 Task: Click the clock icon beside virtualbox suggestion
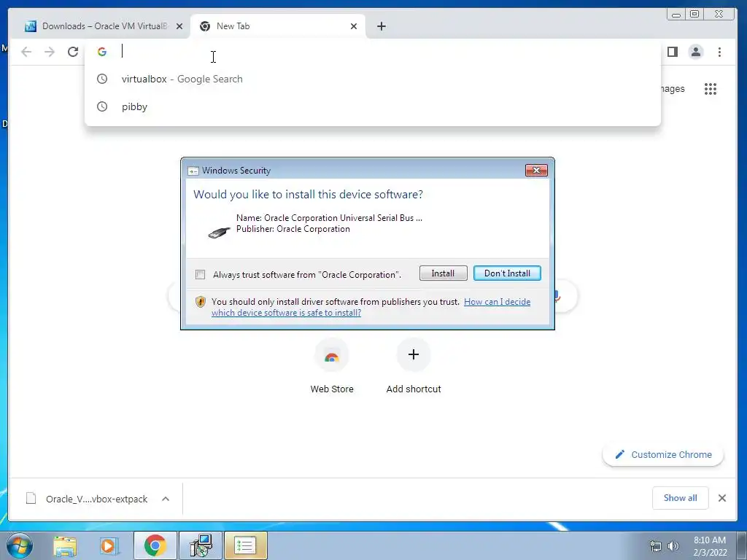coord(102,79)
